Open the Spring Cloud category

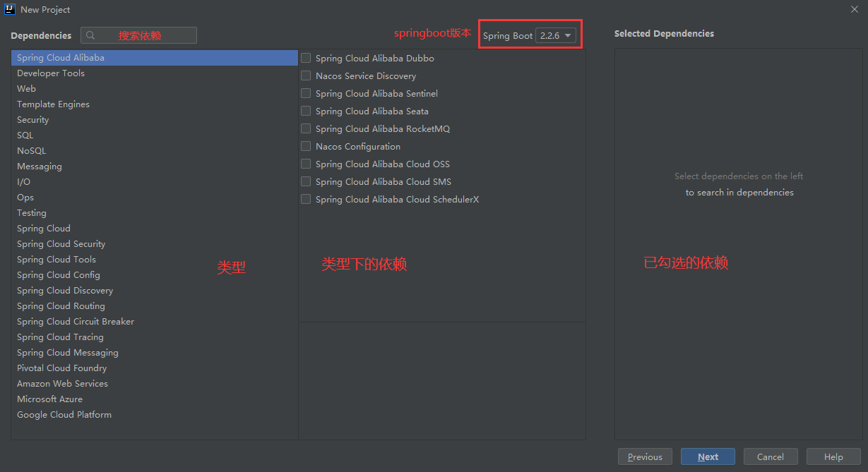click(155, 229)
